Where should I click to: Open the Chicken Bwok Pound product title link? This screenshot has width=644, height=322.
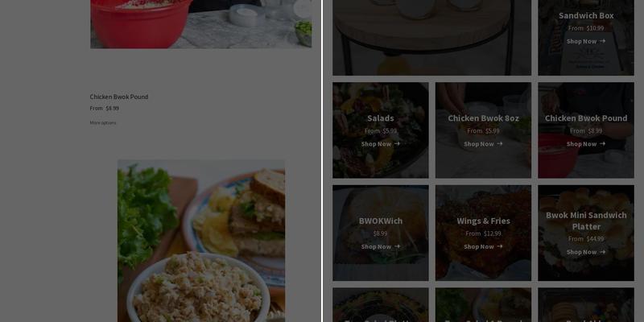click(119, 97)
